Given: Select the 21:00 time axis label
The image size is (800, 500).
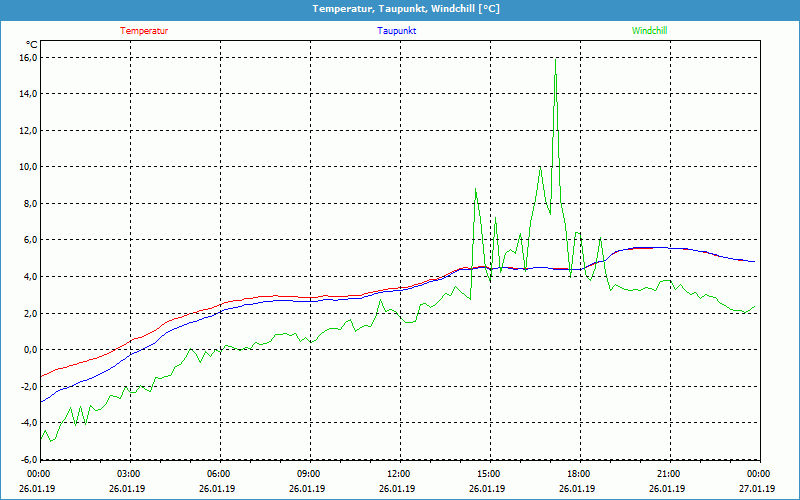Looking at the screenshot, I should pos(669,474).
